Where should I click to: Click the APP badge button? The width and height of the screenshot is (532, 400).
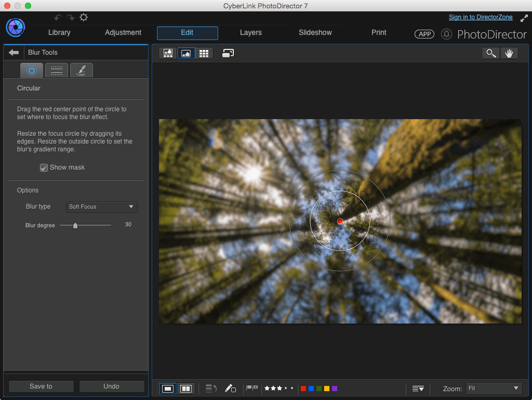point(424,34)
